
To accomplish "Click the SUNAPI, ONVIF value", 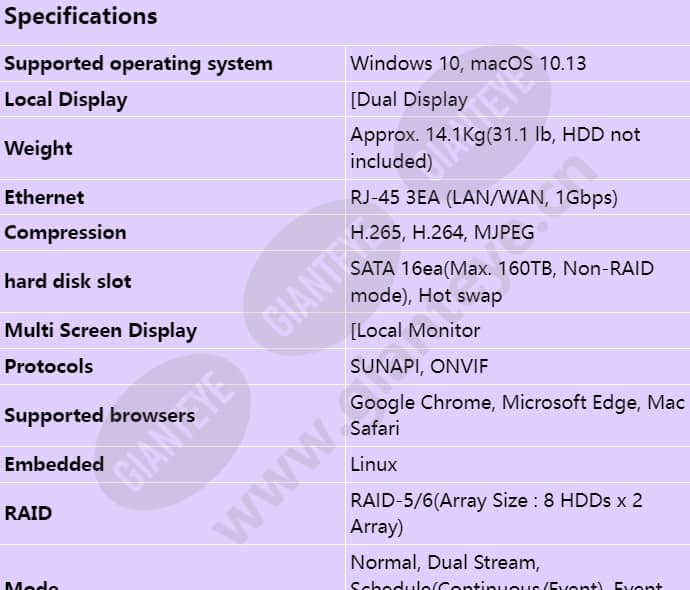I will (x=419, y=366).
